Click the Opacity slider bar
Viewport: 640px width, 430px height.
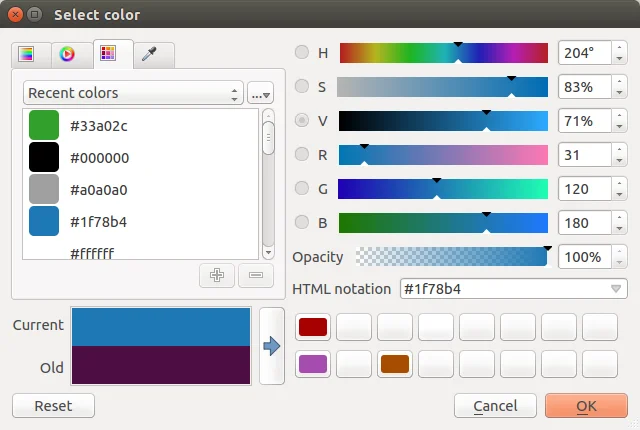point(450,257)
